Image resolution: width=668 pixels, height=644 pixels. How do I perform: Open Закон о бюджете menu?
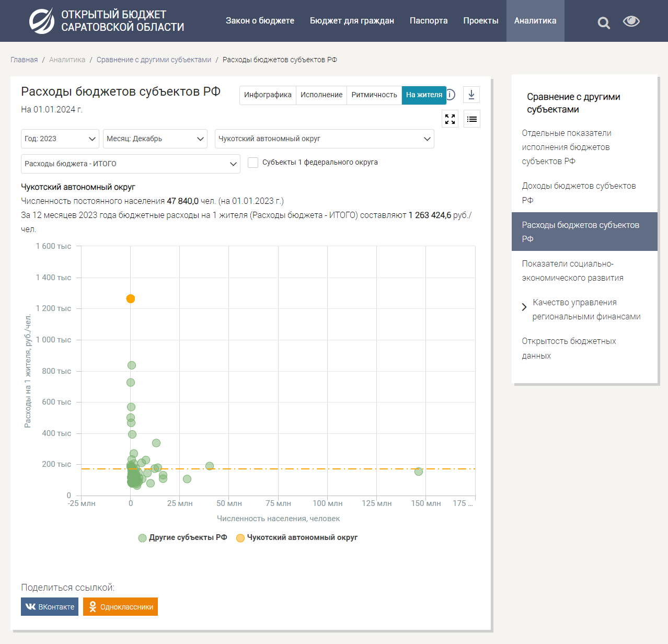pos(260,21)
